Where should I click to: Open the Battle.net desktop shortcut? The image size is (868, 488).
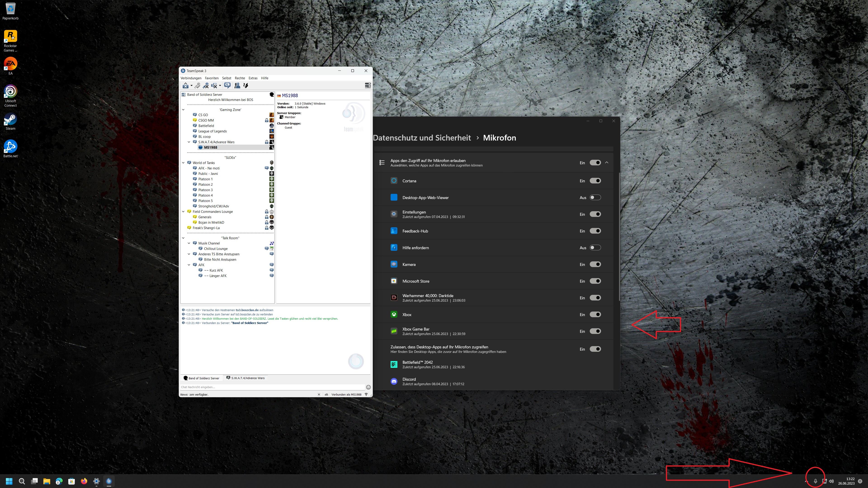10,149
